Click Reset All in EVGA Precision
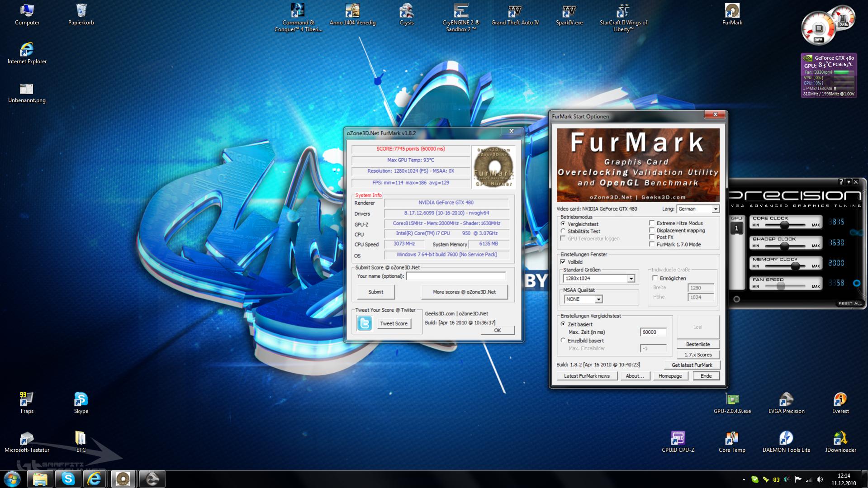868x488 pixels. tap(849, 303)
